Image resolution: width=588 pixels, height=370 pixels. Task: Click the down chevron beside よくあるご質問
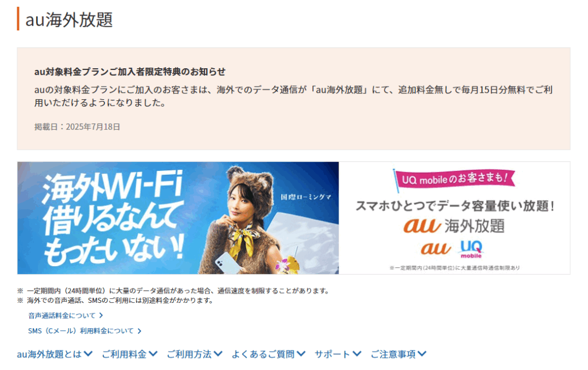[x=301, y=353]
